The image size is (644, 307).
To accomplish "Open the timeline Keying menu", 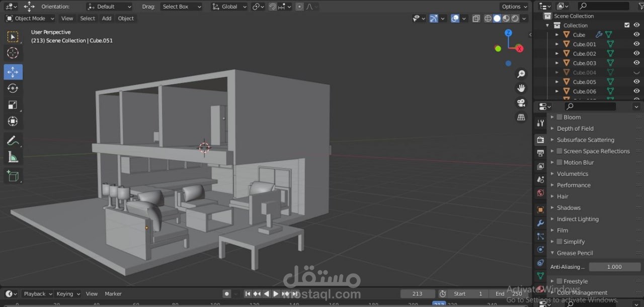I will click(x=68, y=294).
